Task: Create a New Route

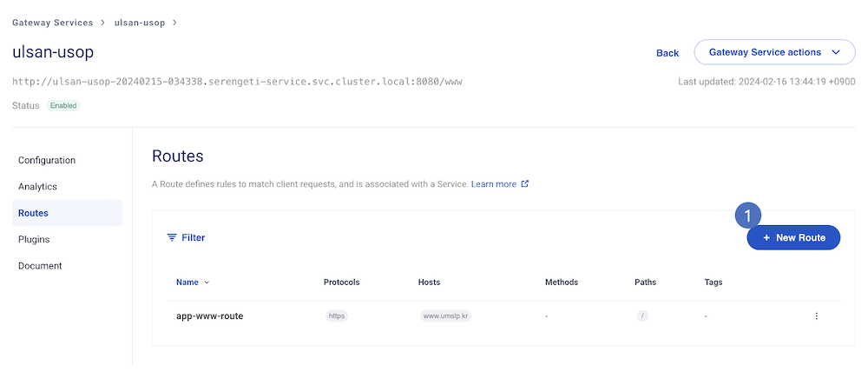Action: tap(793, 238)
